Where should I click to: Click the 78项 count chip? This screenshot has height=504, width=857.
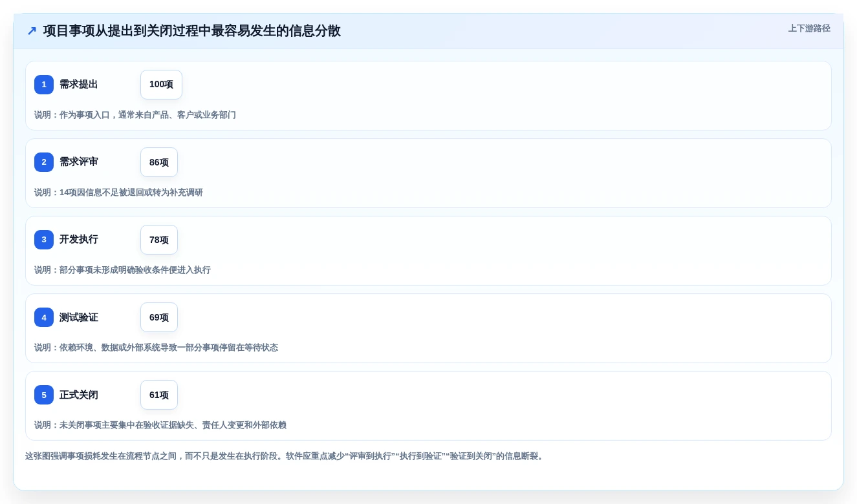[x=159, y=240]
